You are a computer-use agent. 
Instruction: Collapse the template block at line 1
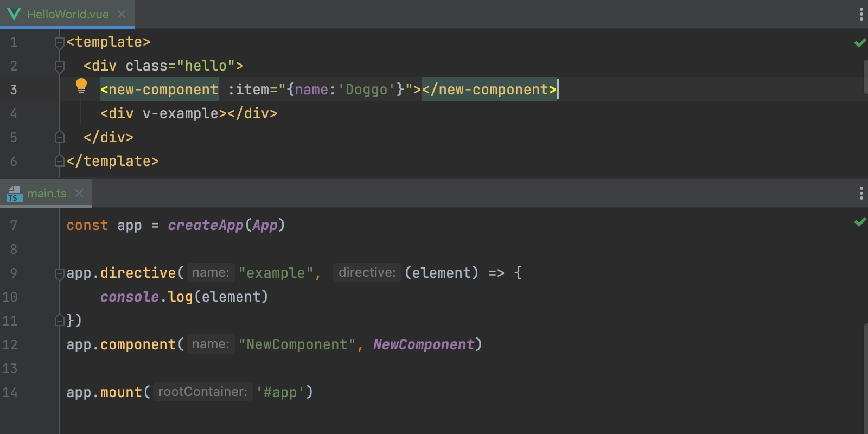pyautogui.click(x=60, y=42)
